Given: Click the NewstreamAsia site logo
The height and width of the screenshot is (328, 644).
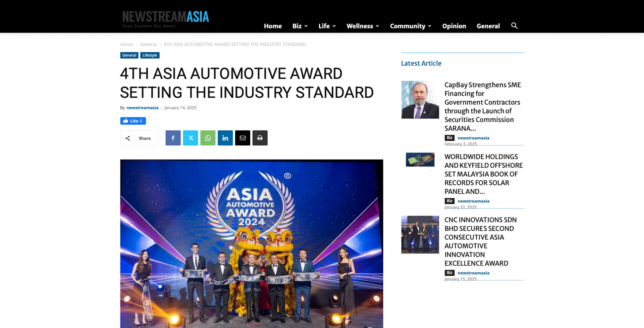Looking at the screenshot, I should pyautogui.click(x=165, y=18).
